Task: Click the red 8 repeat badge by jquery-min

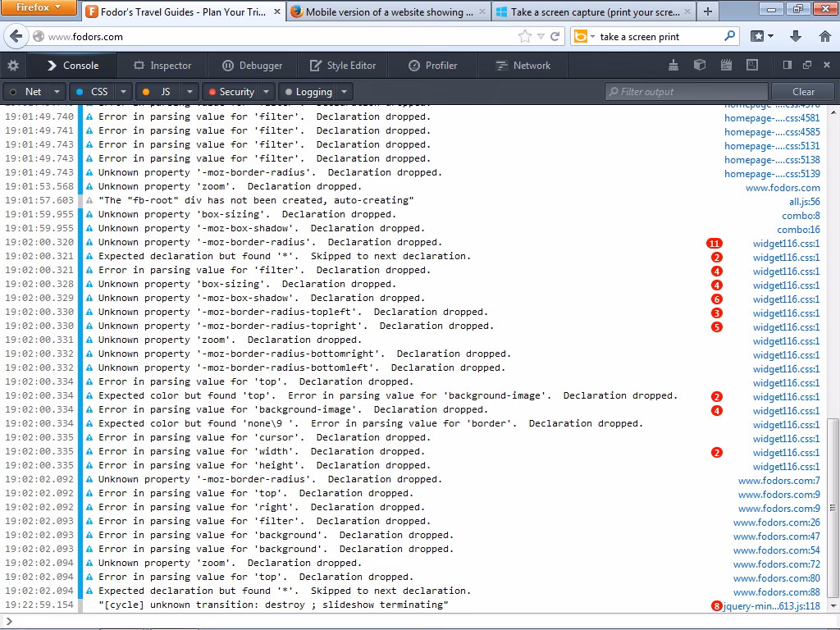Action: [717, 606]
